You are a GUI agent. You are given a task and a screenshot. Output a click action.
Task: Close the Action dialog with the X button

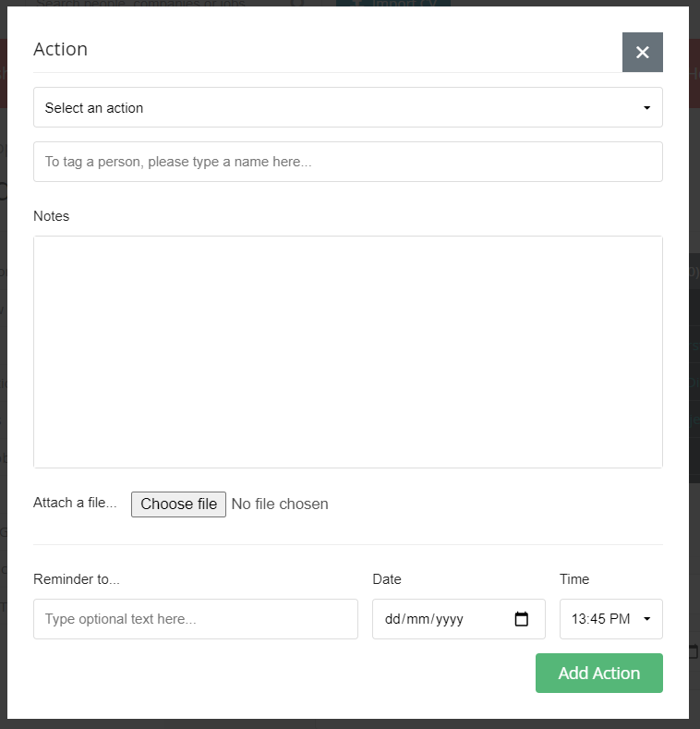click(x=643, y=52)
